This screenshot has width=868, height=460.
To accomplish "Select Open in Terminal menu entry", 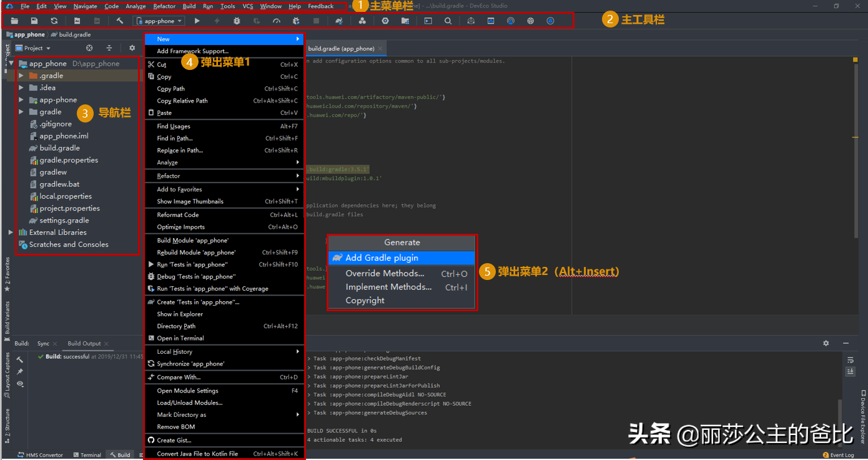I will [224, 338].
